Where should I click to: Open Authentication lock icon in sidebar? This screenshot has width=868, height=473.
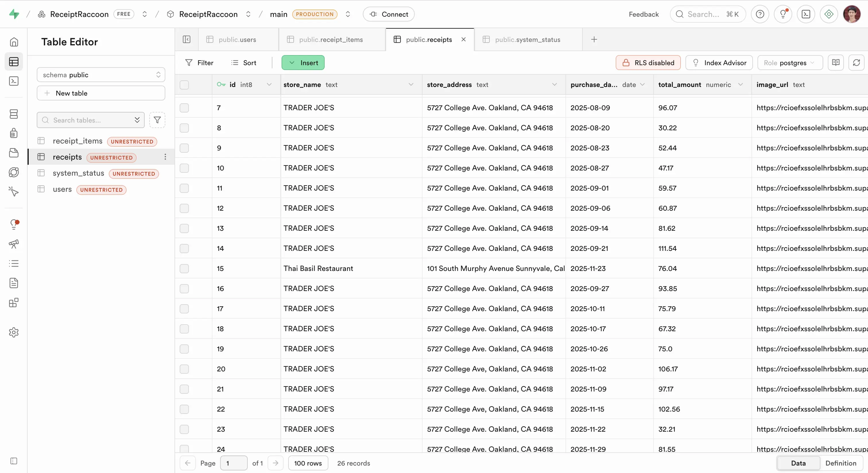click(13, 133)
